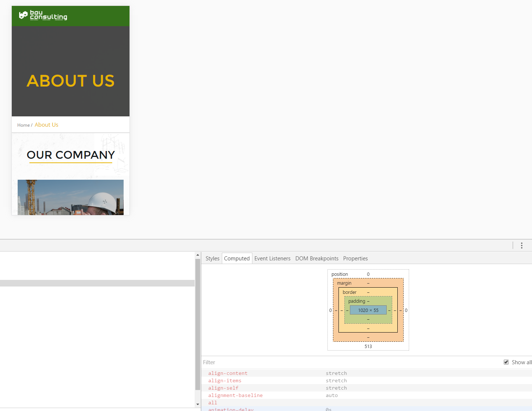Select the align-items property row

[366, 380]
